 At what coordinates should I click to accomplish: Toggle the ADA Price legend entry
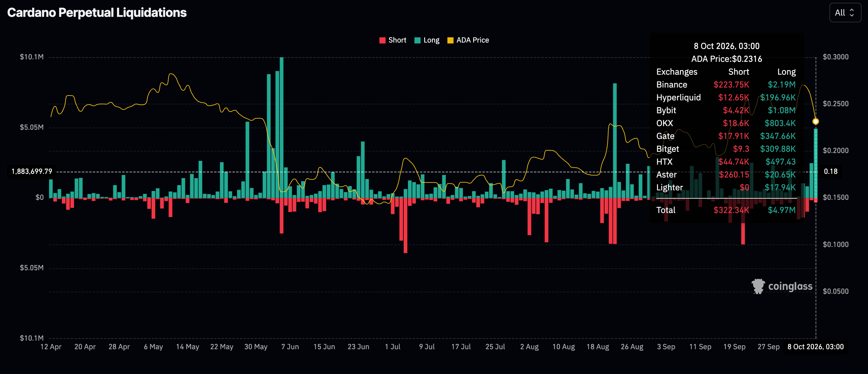coord(468,40)
